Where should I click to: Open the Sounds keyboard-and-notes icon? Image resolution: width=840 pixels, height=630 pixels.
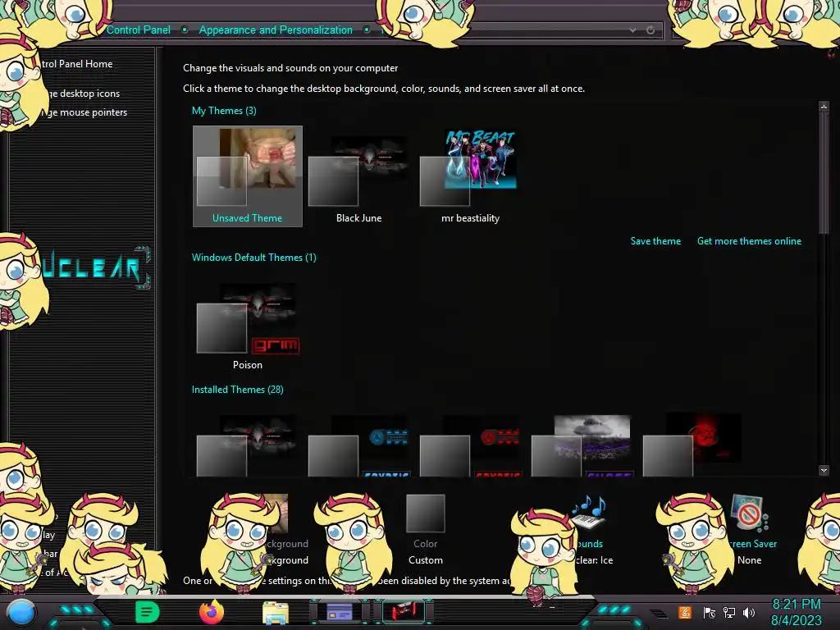[589, 512]
